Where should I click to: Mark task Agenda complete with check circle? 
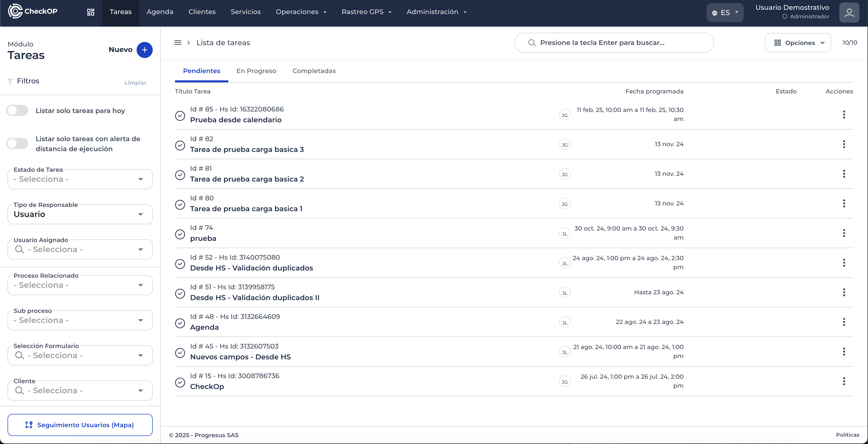click(x=180, y=323)
